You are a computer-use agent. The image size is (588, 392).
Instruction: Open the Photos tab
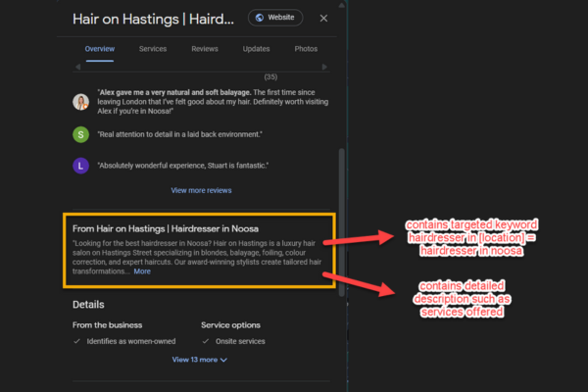pos(306,49)
